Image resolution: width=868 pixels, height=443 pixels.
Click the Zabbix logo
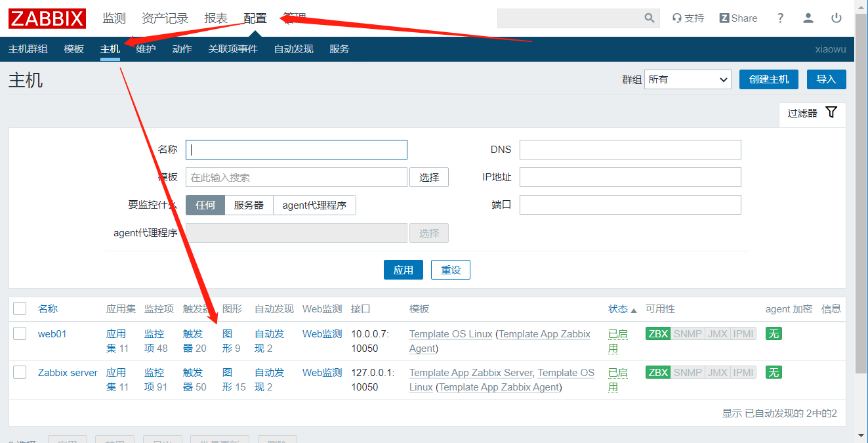(x=47, y=18)
